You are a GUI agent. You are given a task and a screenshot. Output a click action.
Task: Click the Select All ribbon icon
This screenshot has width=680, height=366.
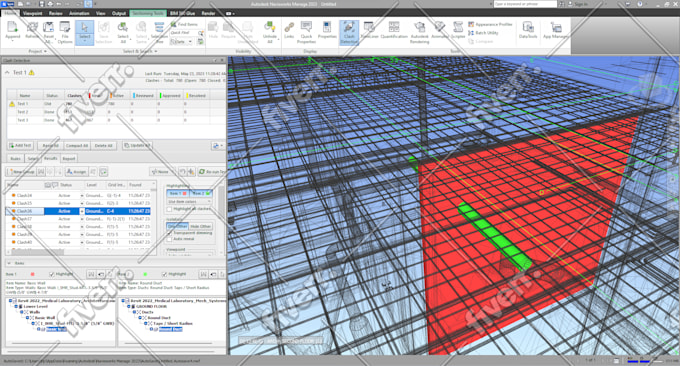pyautogui.click(x=123, y=32)
